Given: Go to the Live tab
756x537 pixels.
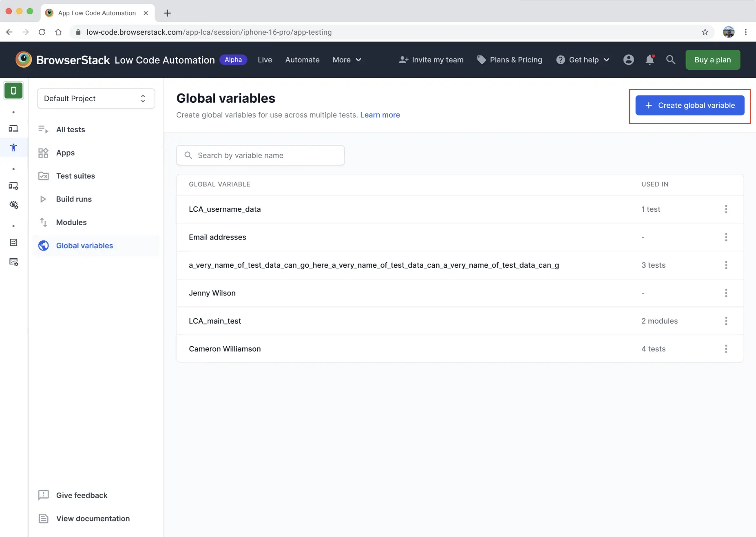Looking at the screenshot, I should [264, 60].
